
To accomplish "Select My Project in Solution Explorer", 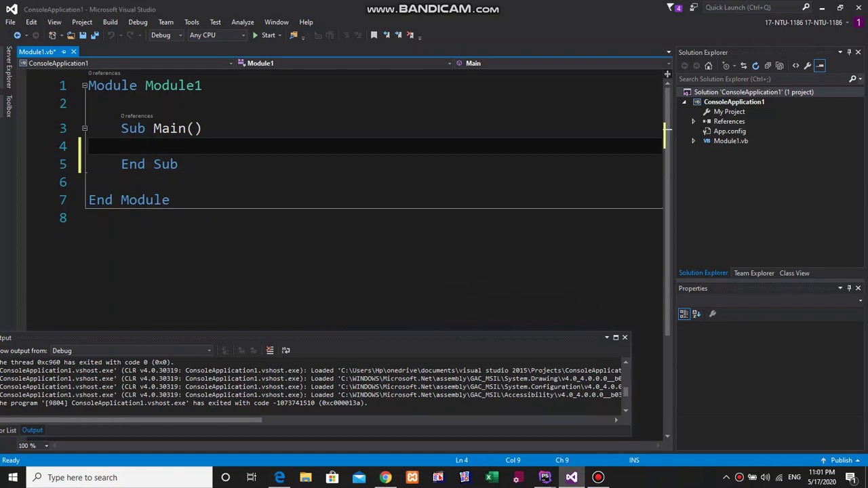I will pos(729,112).
